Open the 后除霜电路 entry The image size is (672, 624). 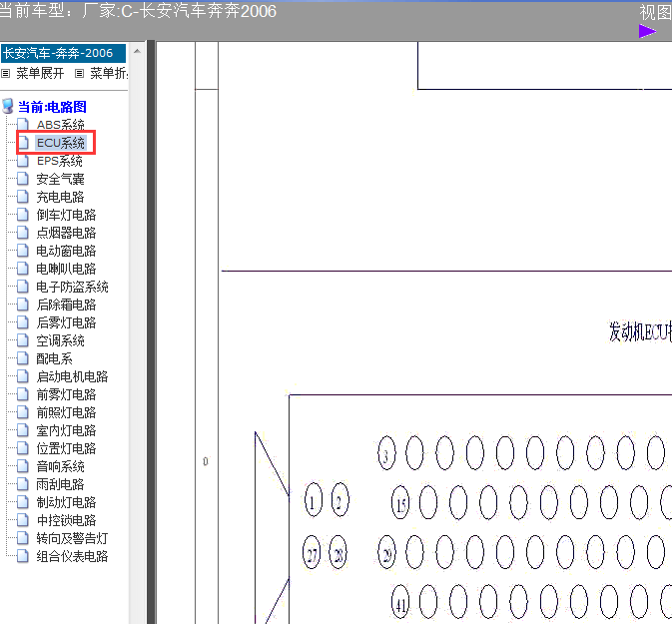click(x=67, y=305)
